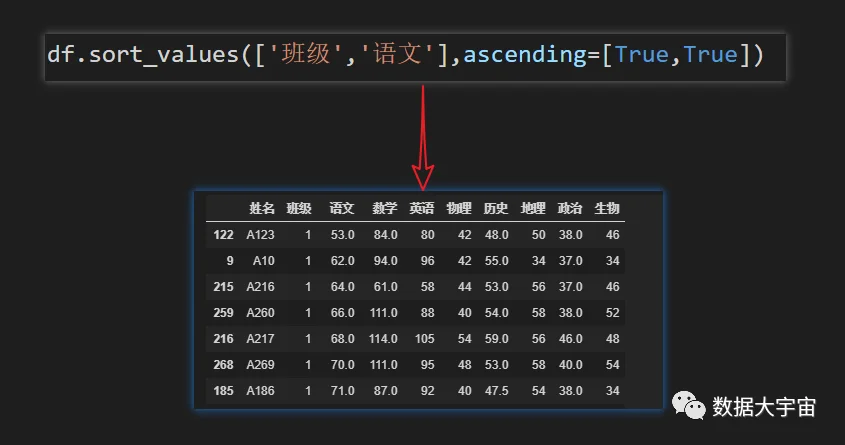Click row index 216
Viewport: 845px width, 445px height.
[223, 339]
